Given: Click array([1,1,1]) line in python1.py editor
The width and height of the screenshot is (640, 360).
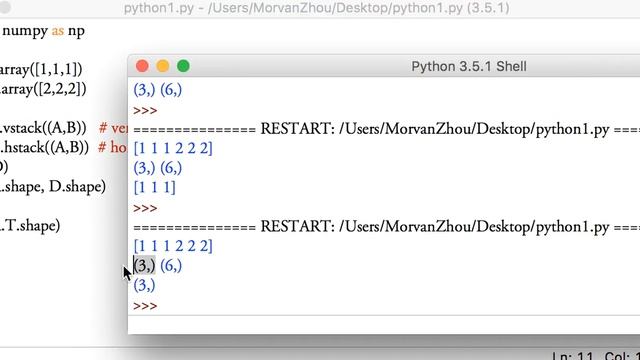Looking at the screenshot, I should 41,69.
